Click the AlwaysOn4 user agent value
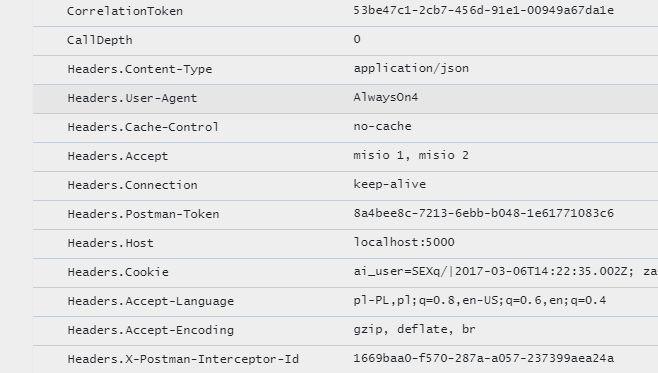Viewport: 658px width, 373px height. coord(386,97)
